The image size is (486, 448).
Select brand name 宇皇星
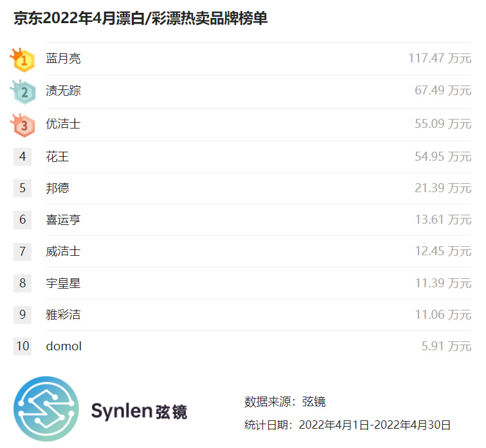63,283
